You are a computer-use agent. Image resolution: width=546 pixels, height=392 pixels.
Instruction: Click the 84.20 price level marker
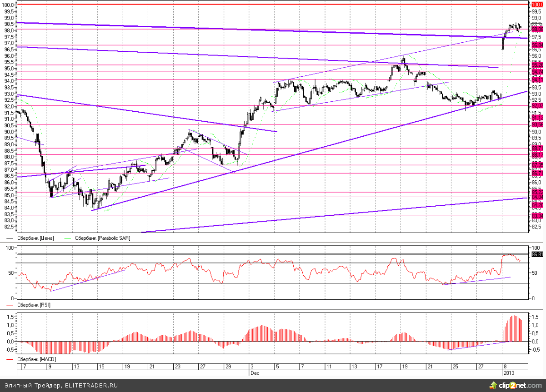[537, 205]
